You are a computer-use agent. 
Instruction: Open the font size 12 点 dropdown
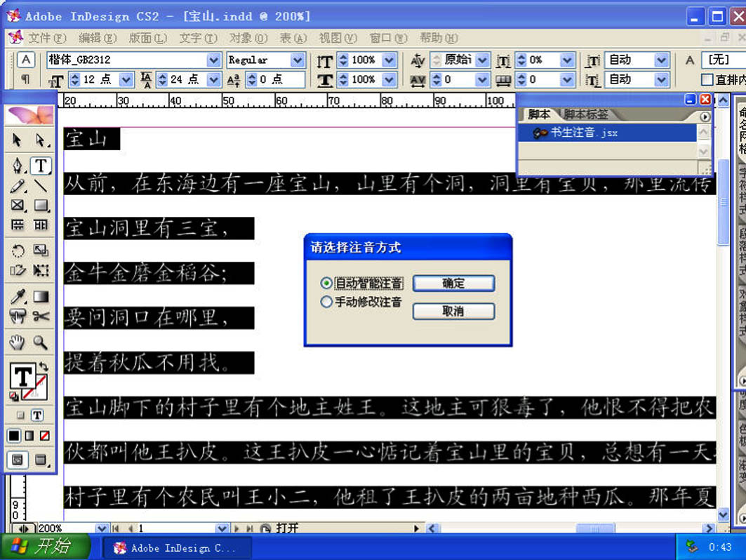[x=126, y=79]
